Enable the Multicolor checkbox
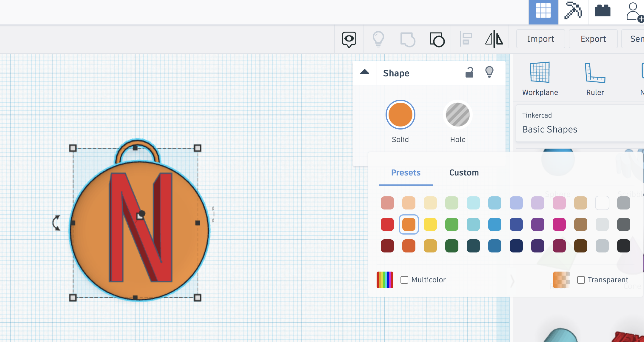 [x=404, y=280]
